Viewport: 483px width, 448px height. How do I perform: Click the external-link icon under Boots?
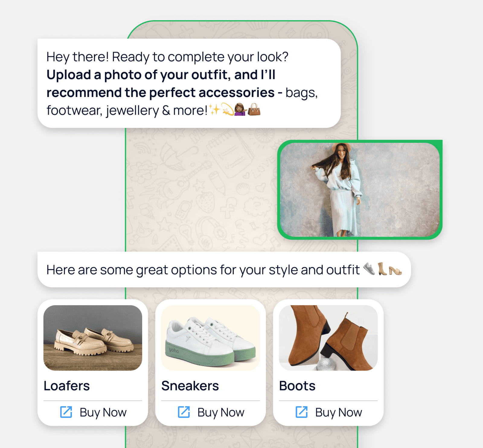(302, 412)
